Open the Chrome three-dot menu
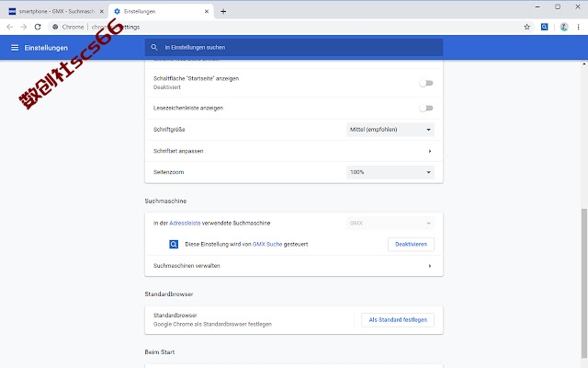The width and height of the screenshot is (588, 368). coord(578,27)
